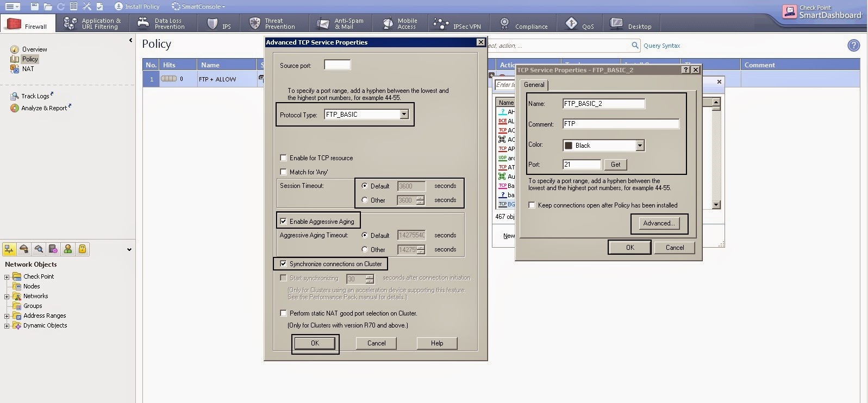Click the verify policy checkmark document icon
This screenshot has width=868, height=403.
point(99,7)
